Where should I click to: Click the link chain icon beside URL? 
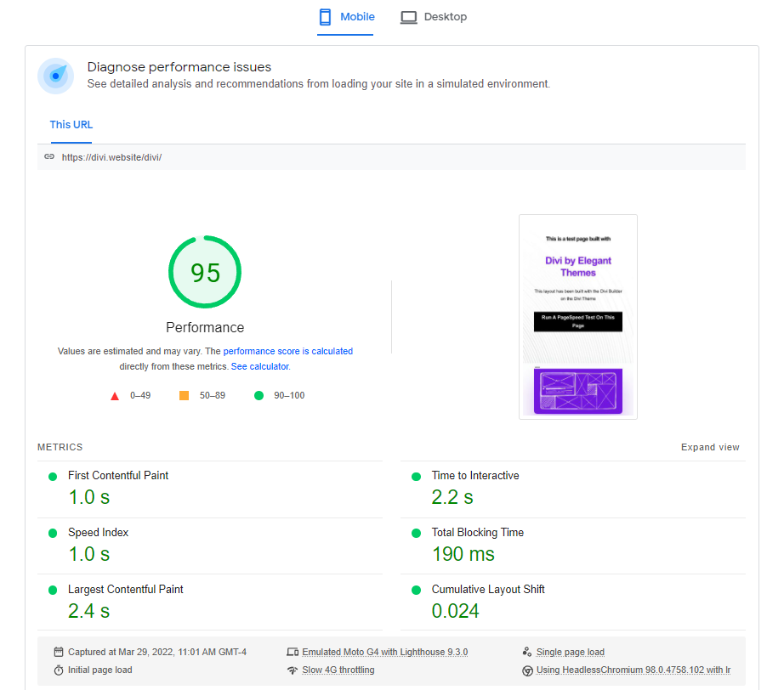tap(49, 157)
